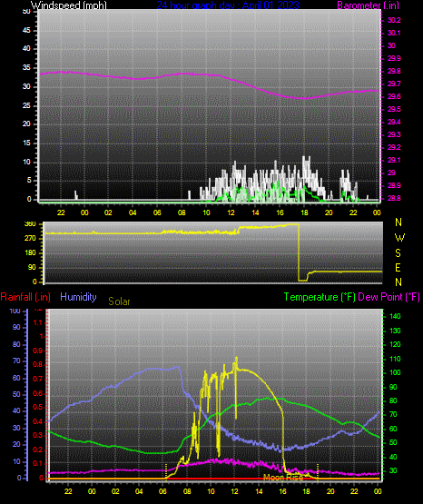Click the 140 value on temperature axis
This screenshot has height=504, width=423.
[x=395, y=316]
